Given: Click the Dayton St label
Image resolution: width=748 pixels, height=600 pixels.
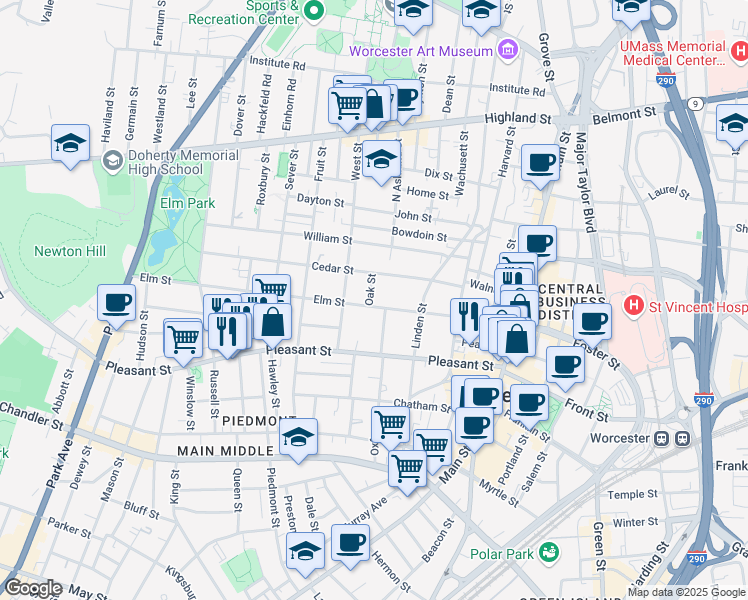Looking at the screenshot, I should click(x=321, y=200).
